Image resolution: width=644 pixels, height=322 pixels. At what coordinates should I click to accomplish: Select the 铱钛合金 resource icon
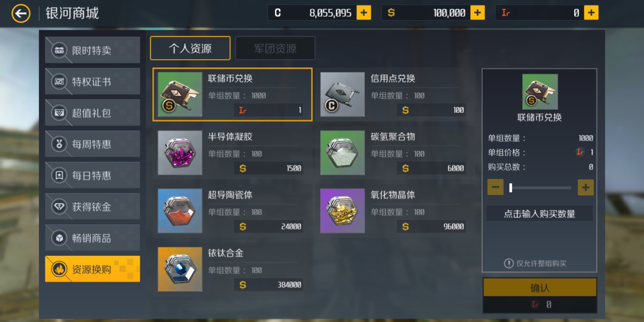click(x=180, y=269)
